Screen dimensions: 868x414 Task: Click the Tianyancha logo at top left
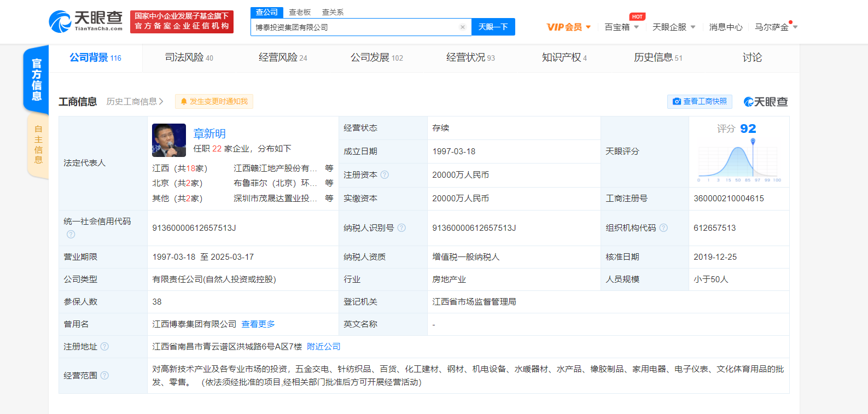[x=86, y=21]
